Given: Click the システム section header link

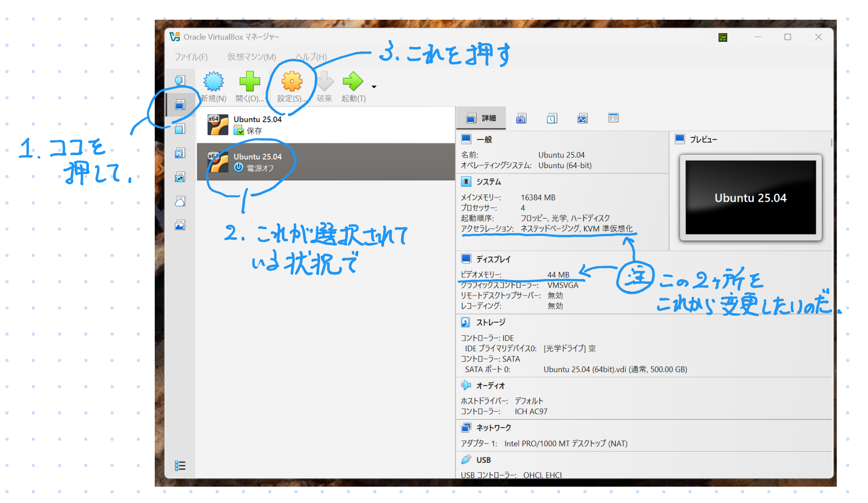Looking at the screenshot, I should [488, 182].
